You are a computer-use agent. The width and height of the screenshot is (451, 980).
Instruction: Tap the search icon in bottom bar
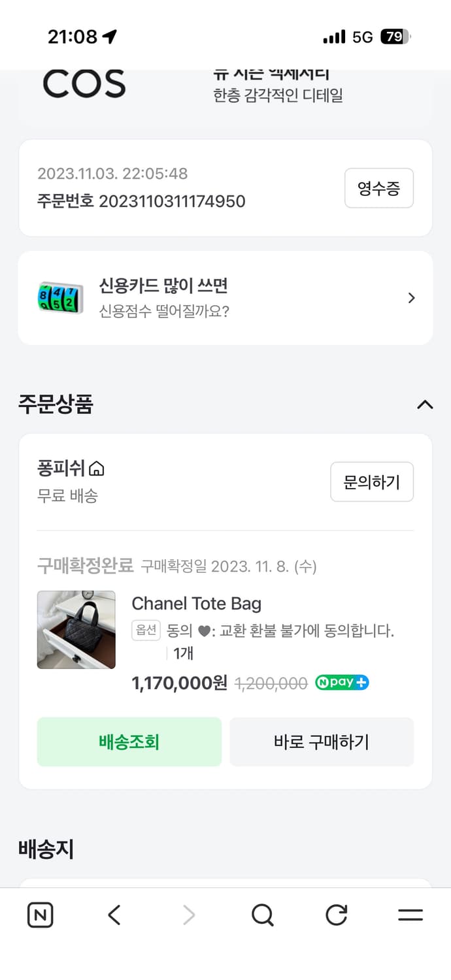[x=262, y=915]
